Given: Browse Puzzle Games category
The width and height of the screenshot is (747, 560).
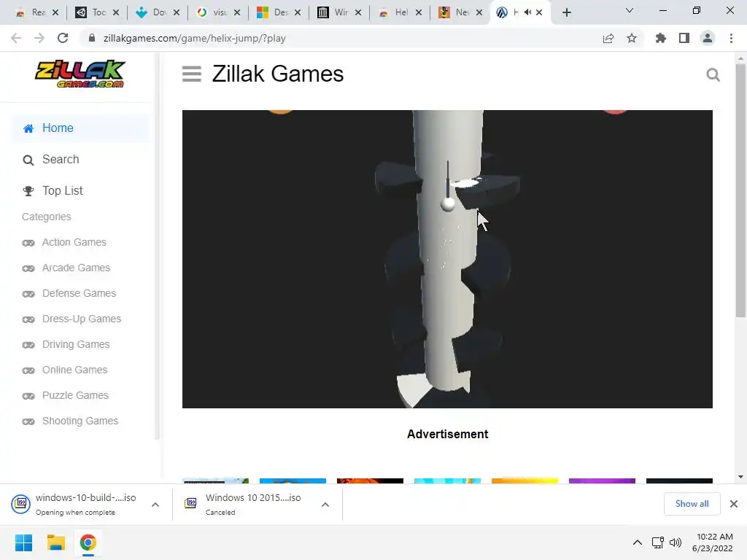Looking at the screenshot, I should (75, 396).
